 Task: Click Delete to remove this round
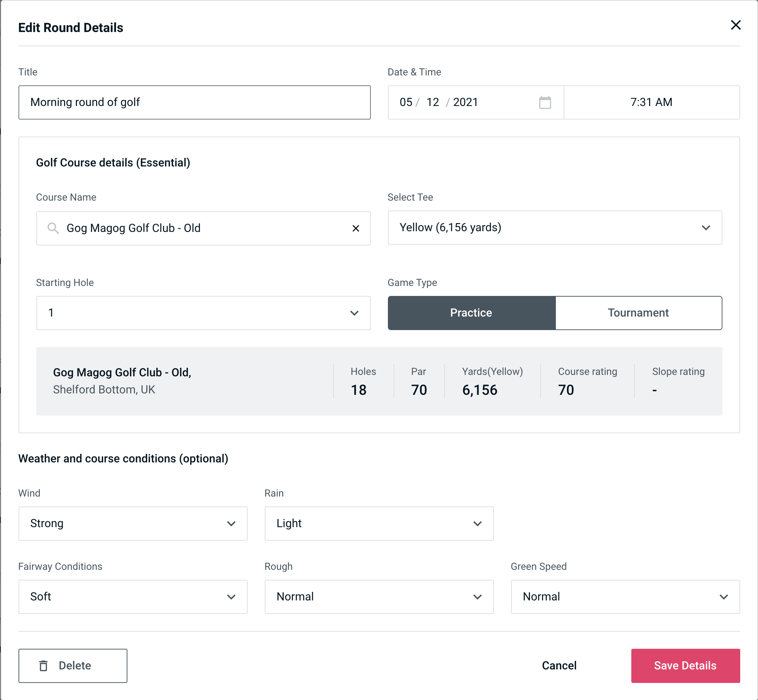point(73,665)
